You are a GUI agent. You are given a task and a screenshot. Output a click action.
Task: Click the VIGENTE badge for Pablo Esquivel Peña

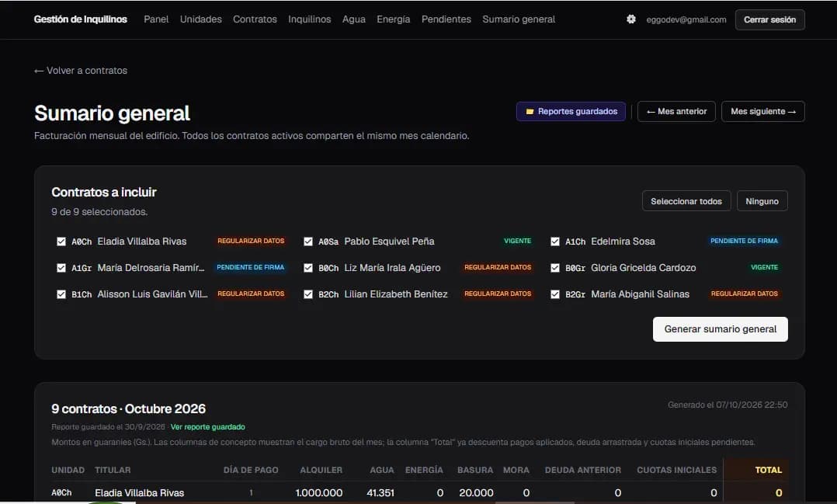point(517,242)
